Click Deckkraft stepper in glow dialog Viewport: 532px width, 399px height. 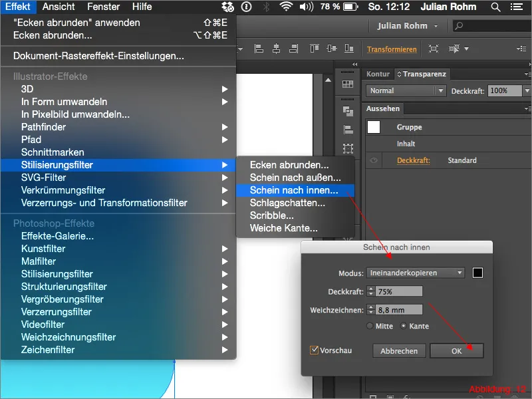pos(371,291)
